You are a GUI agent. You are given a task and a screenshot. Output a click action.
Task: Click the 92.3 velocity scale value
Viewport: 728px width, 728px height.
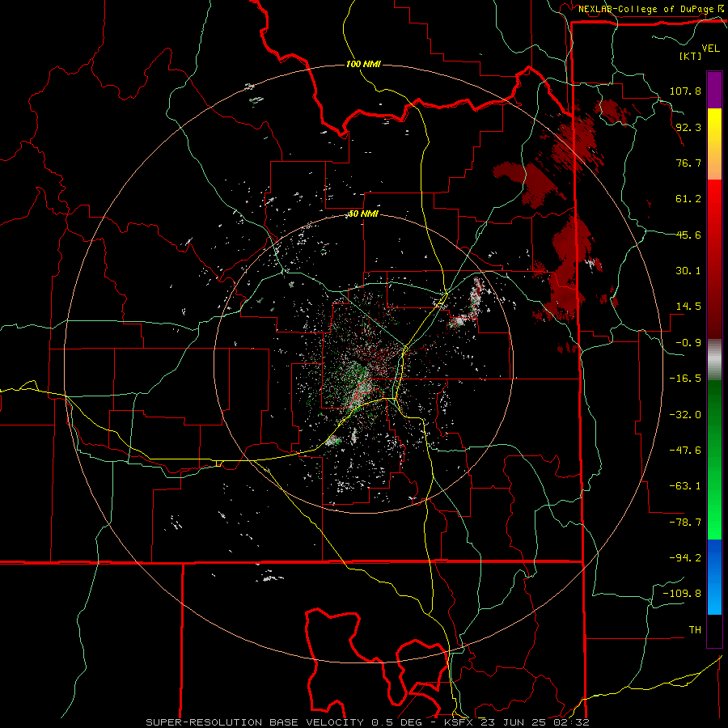tap(688, 127)
